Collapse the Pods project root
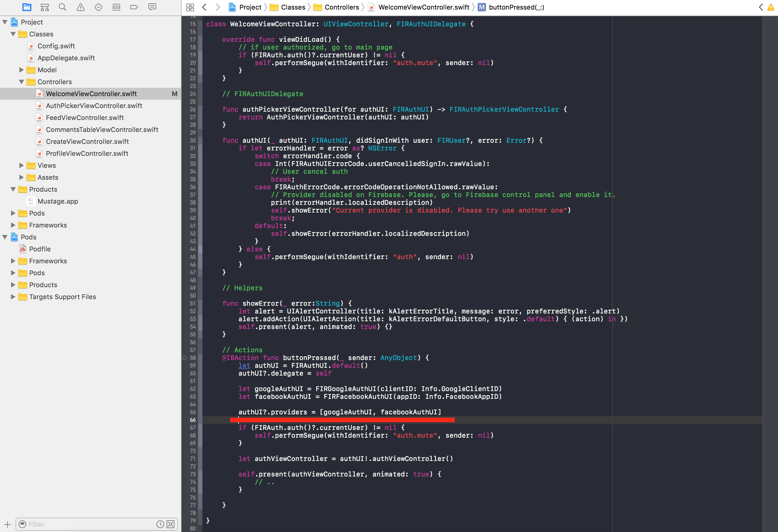 (5, 237)
